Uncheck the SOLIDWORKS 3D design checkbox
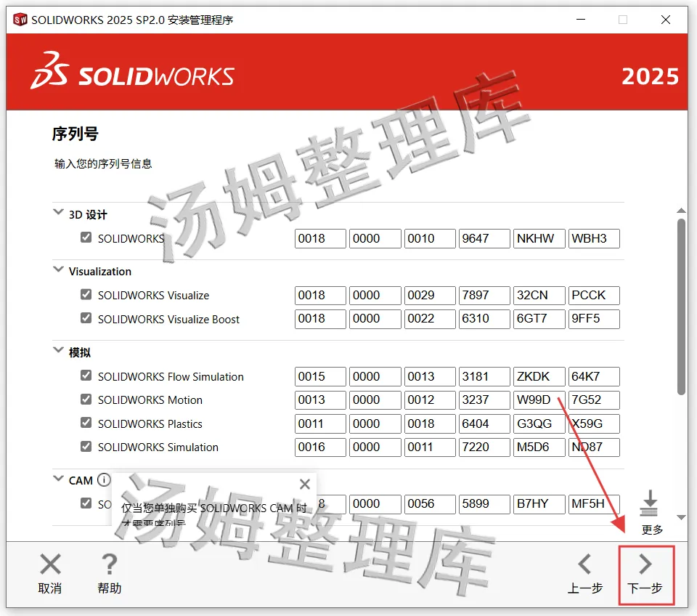 tap(86, 238)
